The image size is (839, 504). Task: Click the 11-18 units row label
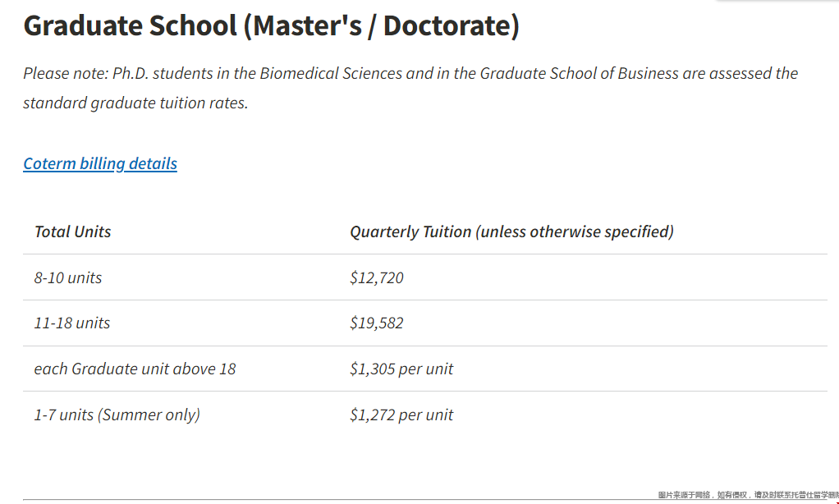[72, 323]
